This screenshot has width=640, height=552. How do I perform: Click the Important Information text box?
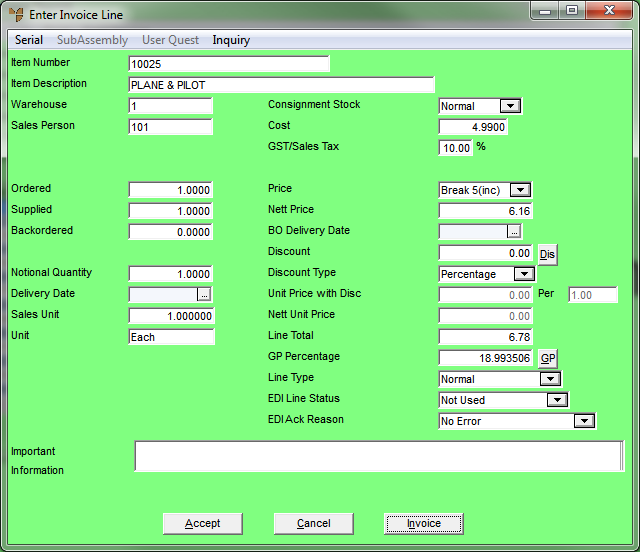378,456
